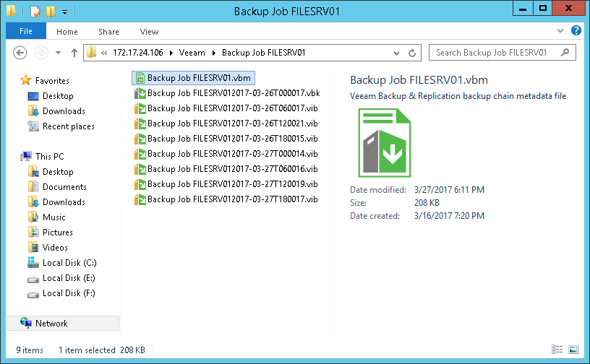Open Desktop under Favorites

pyautogui.click(x=58, y=96)
